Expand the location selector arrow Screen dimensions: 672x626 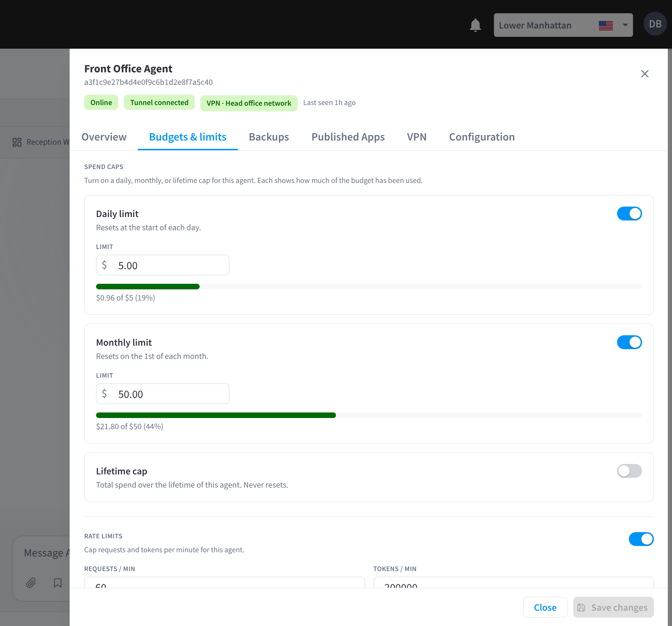click(x=625, y=25)
